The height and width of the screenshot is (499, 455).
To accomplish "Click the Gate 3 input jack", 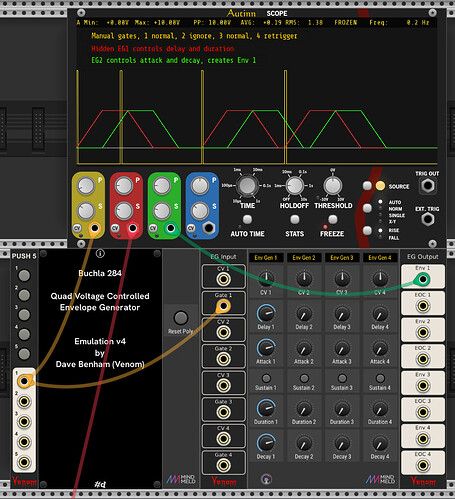I will 223,412.
